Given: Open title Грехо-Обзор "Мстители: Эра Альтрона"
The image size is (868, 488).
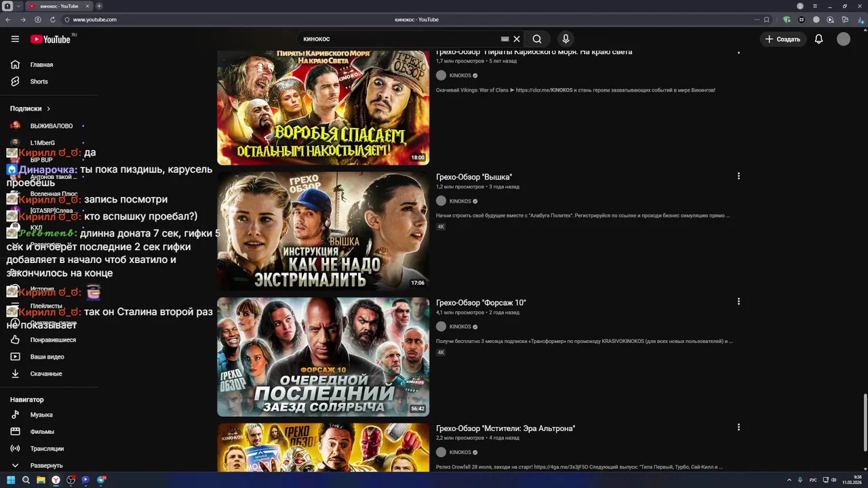Looking at the screenshot, I should [505, 428].
